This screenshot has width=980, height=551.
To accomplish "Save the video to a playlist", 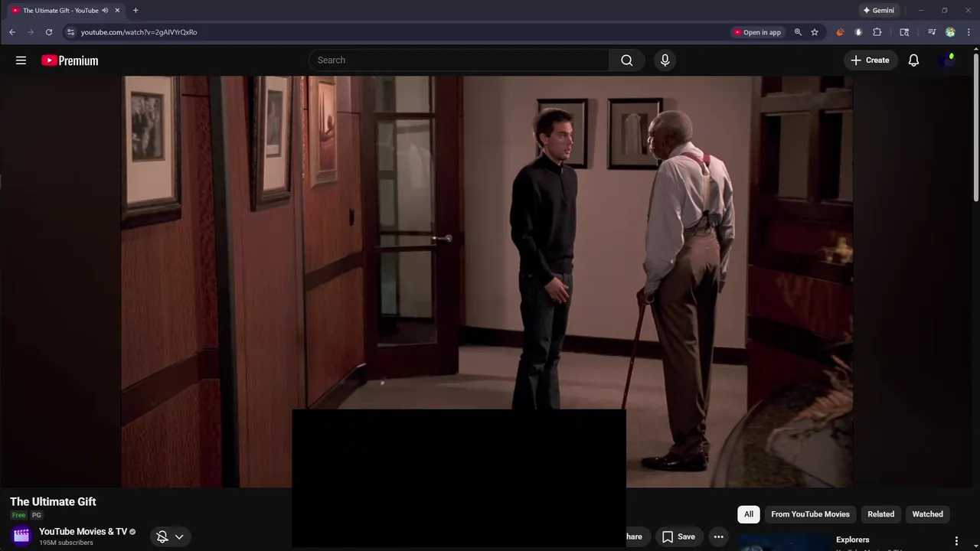I will pyautogui.click(x=678, y=536).
